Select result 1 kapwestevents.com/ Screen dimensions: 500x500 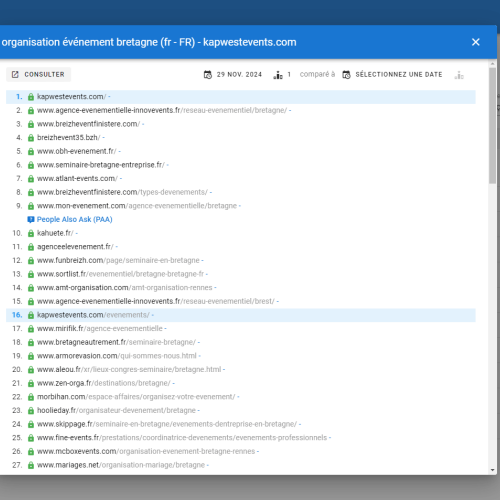click(x=241, y=97)
